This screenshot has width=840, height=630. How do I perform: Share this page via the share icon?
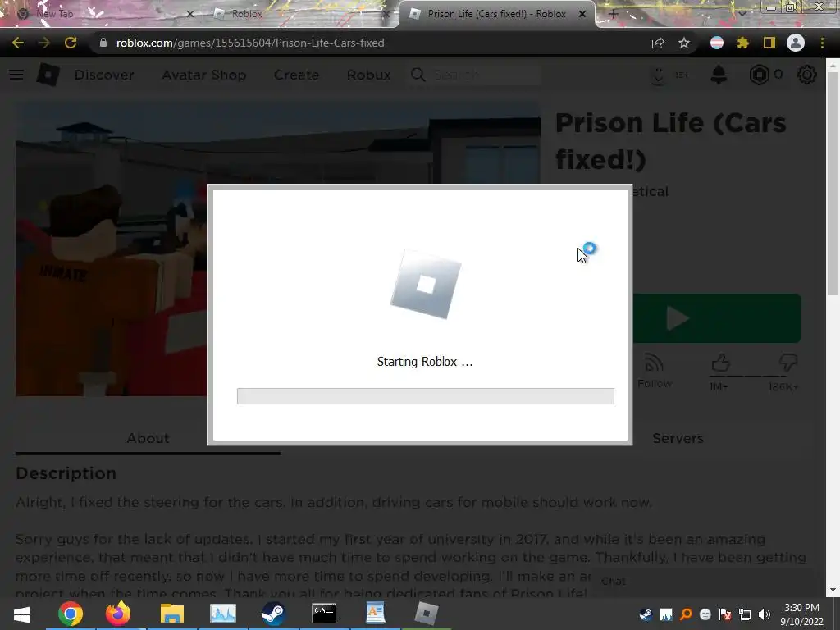coord(658,43)
